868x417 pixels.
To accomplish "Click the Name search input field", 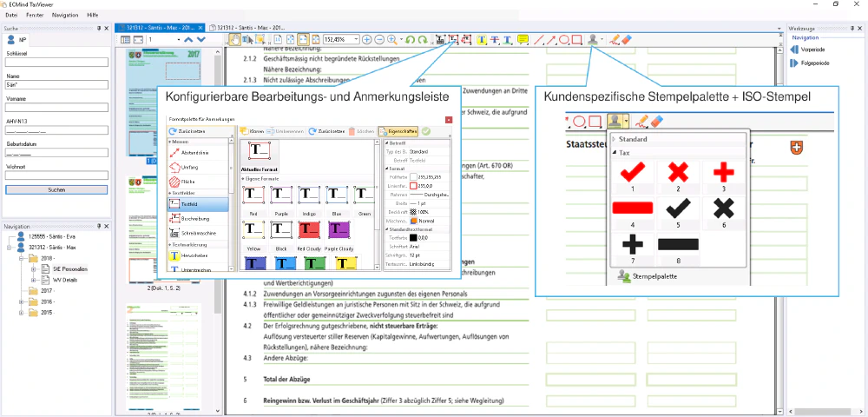I will (56, 85).
